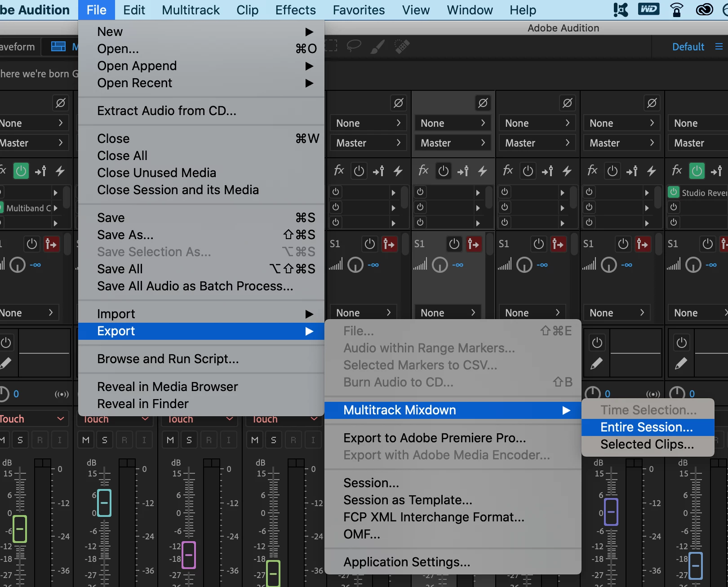728x587 pixels.
Task: Click EQ pencil icon on purple-fader channel
Action: pos(596,363)
